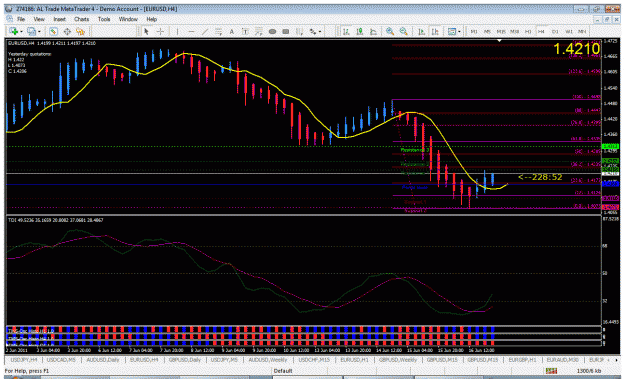Switch chart to candlesticks view
625x379 pixels.
click(x=360, y=31)
